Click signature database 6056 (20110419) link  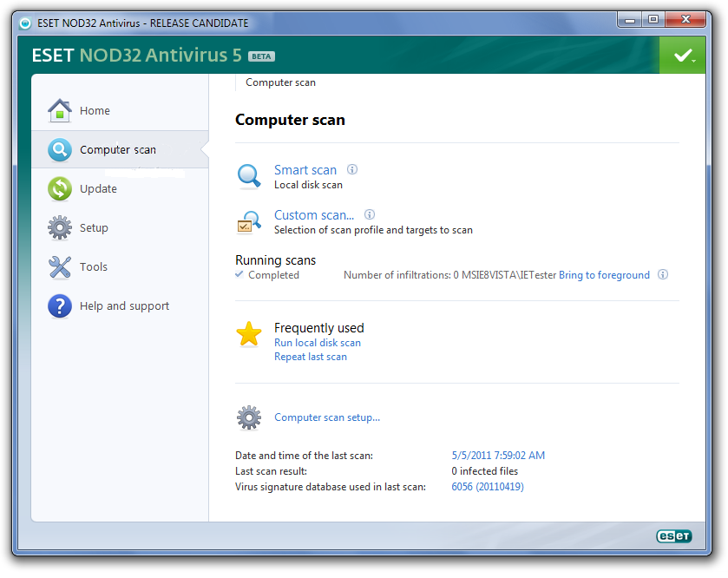[488, 487]
